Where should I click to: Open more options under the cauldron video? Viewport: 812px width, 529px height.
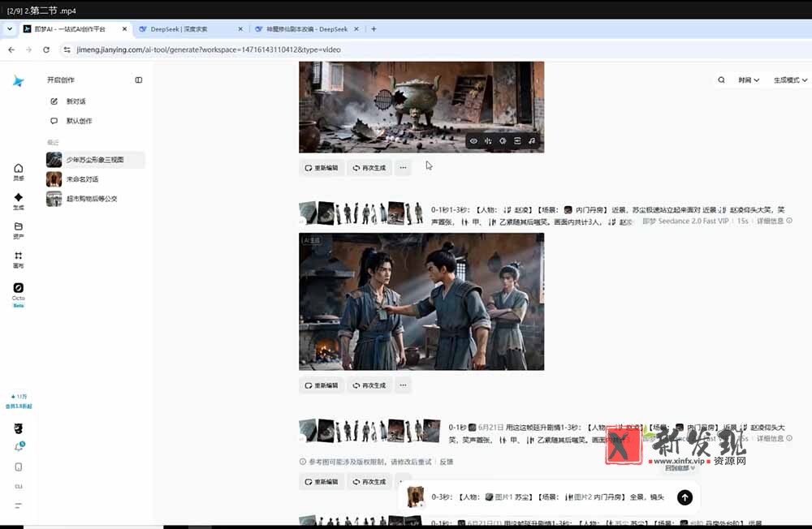pos(403,168)
